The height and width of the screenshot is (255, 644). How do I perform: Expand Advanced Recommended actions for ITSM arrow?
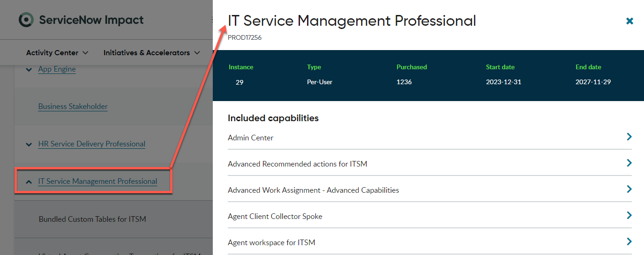[x=629, y=163]
